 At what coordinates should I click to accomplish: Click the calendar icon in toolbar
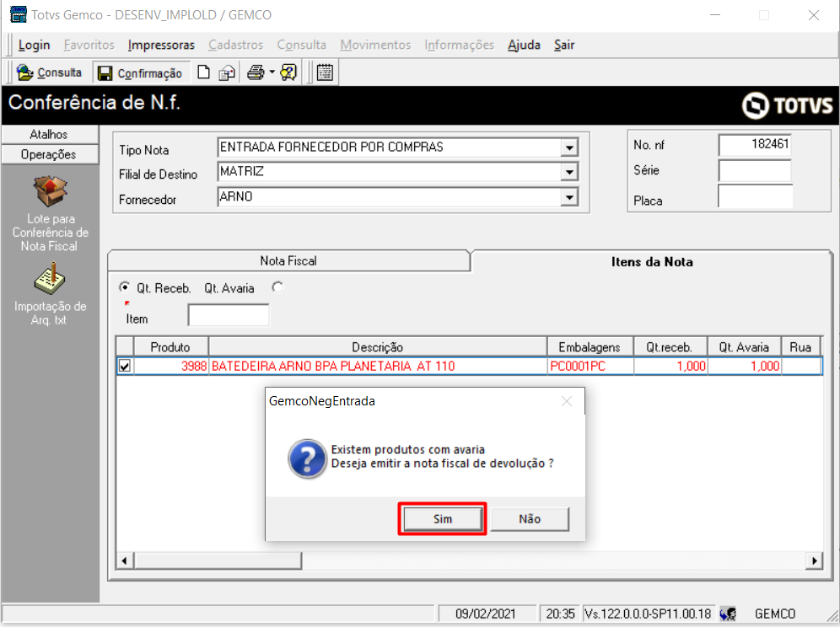coord(325,72)
